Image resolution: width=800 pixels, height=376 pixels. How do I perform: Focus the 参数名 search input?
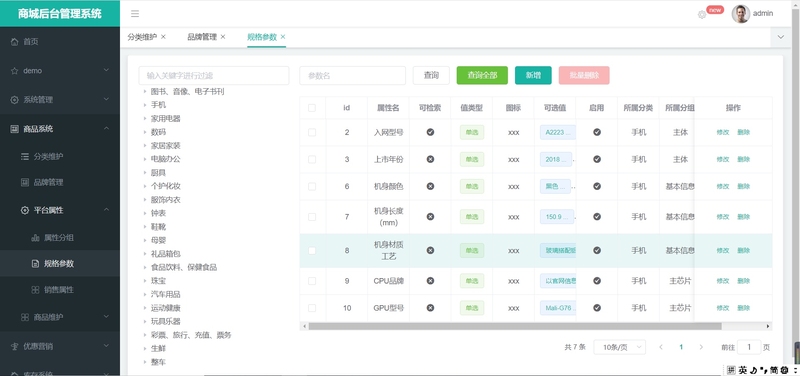pos(353,76)
